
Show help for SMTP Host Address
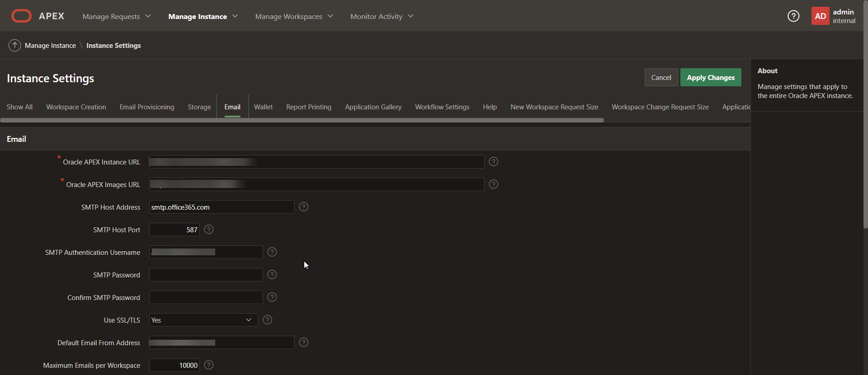pyautogui.click(x=304, y=207)
